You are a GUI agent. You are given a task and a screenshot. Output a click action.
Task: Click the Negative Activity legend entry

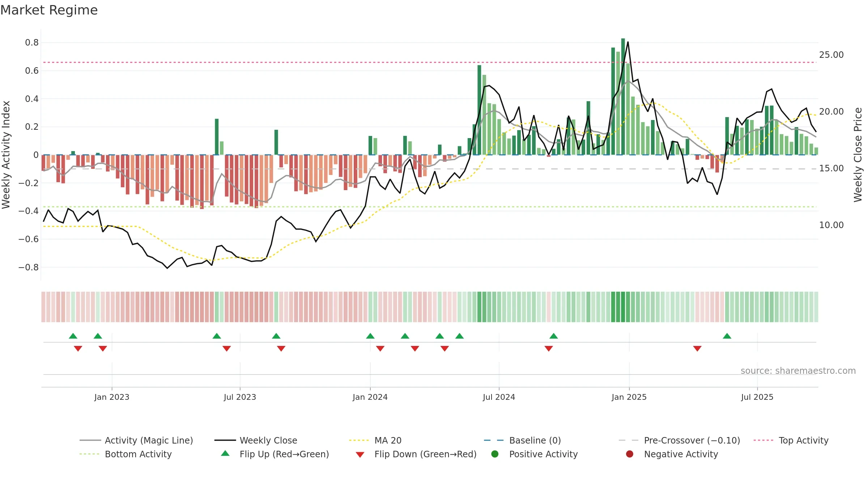(672, 454)
